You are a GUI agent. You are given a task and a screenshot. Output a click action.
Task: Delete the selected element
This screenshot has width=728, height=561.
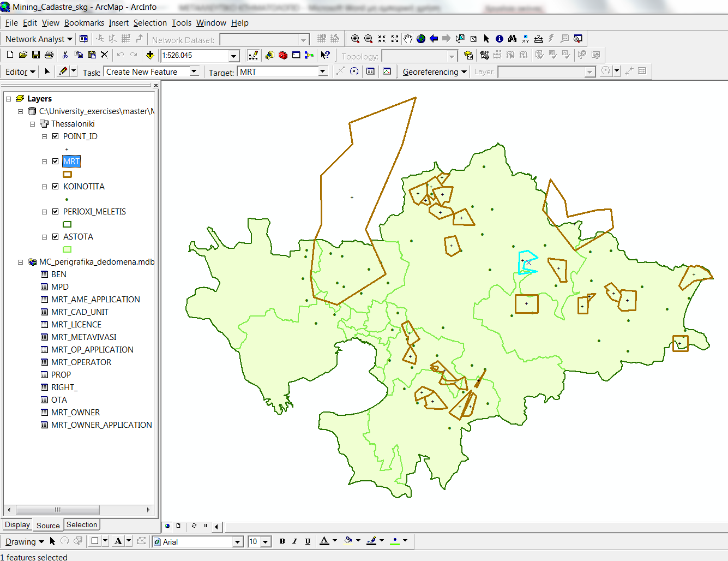pyautogui.click(x=105, y=55)
